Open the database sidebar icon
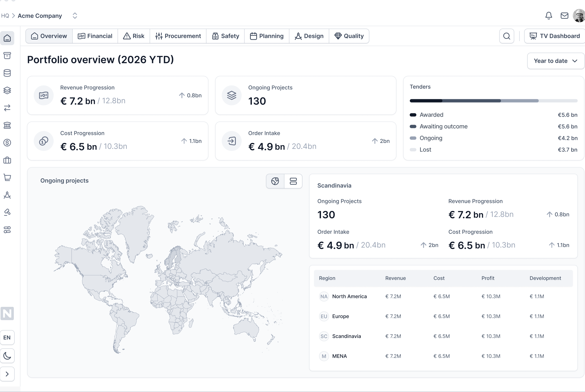 tap(7, 73)
